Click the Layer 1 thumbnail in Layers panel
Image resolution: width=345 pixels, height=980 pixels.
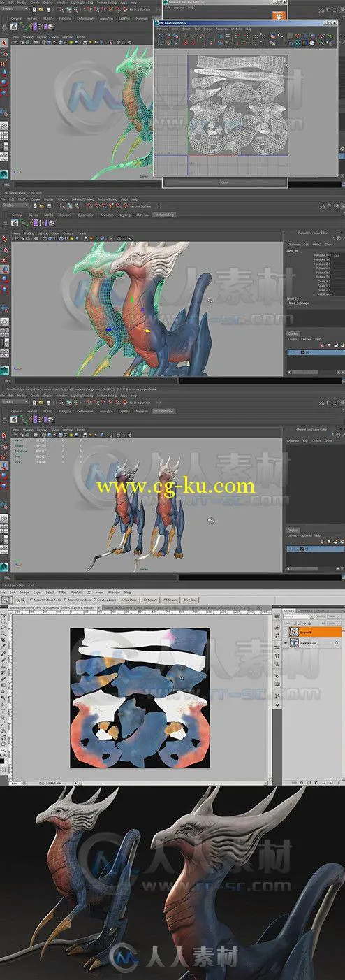(294, 632)
